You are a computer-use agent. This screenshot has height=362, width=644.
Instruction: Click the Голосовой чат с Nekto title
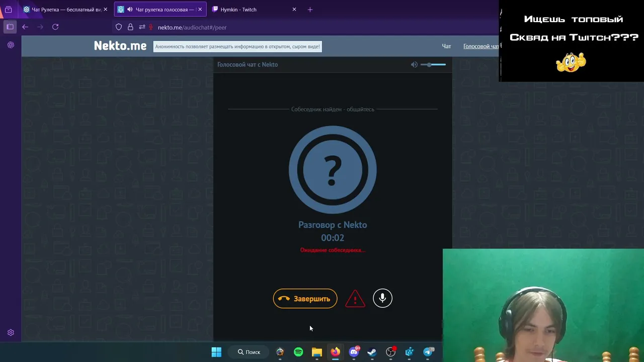point(248,64)
